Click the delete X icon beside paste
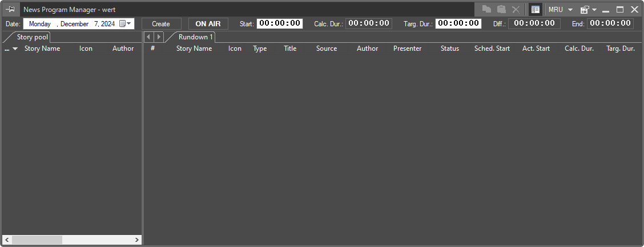644x247 pixels. tap(516, 9)
